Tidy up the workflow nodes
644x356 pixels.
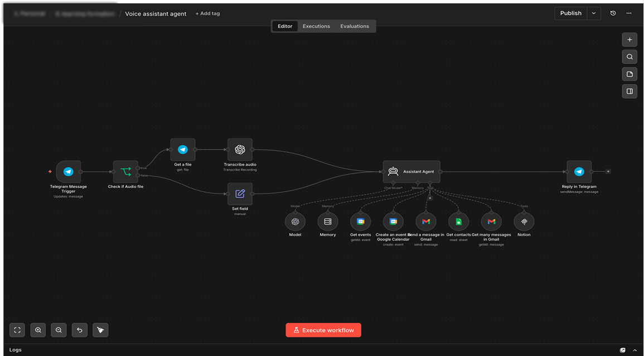point(100,330)
